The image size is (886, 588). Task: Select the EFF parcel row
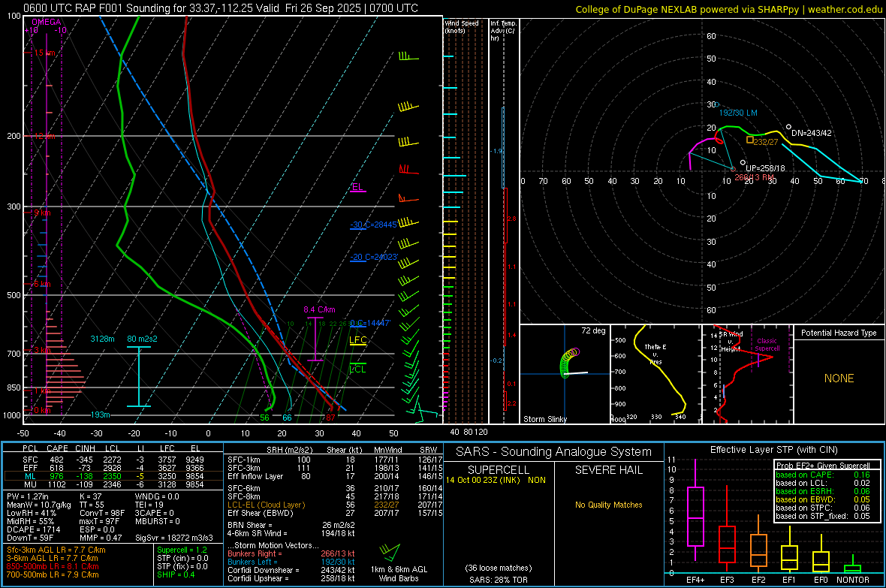point(113,468)
